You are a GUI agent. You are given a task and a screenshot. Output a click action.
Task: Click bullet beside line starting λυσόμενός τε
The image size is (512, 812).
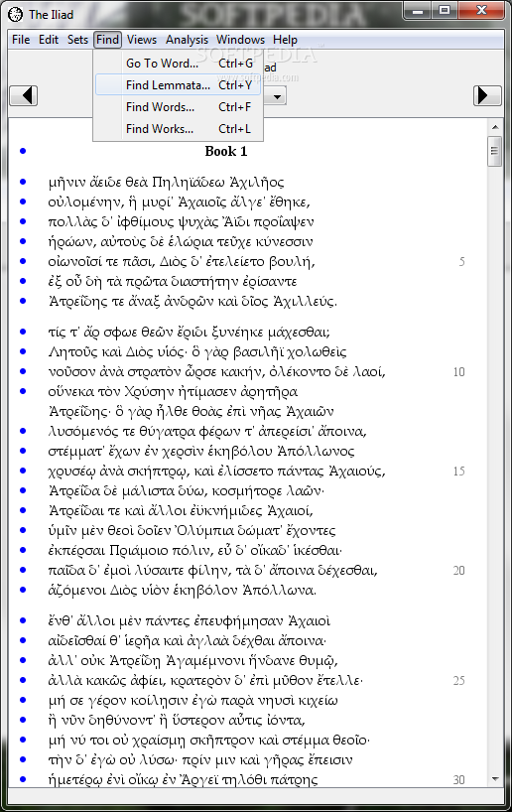(x=23, y=431)
